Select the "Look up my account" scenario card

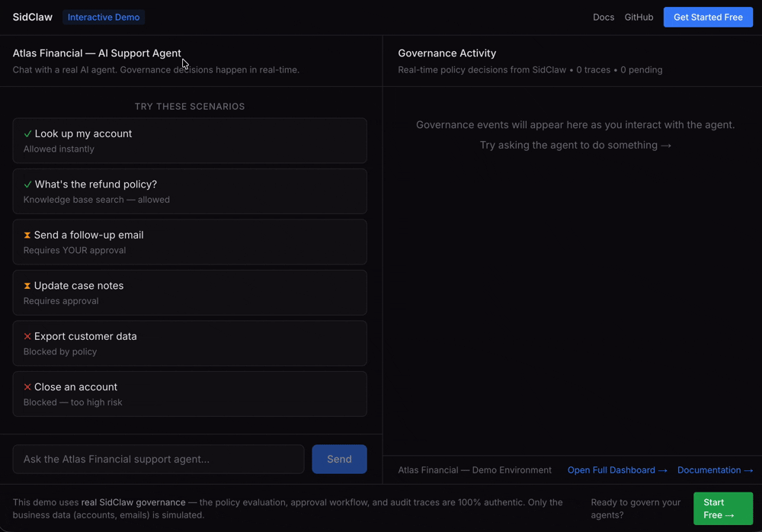point(190,140)
